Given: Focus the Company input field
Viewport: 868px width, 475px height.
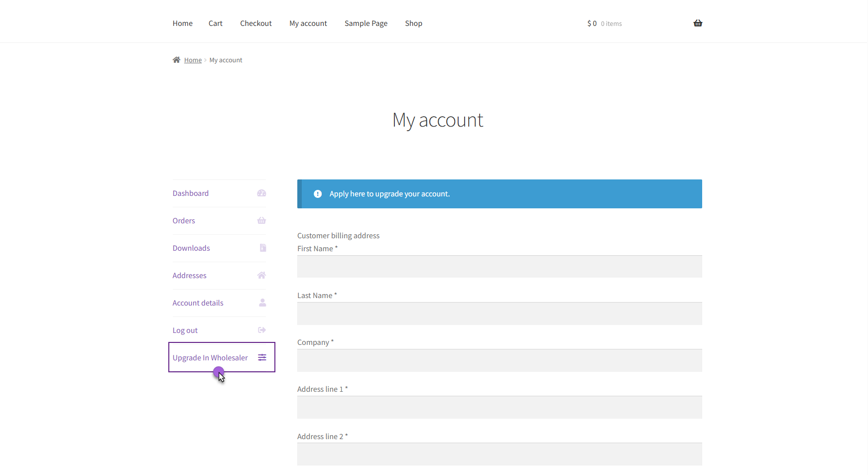Looking at the screenshot, I should tap(499, 360).
